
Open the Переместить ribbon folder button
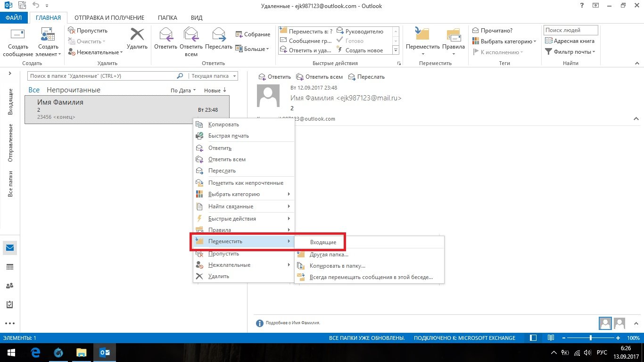422,42
